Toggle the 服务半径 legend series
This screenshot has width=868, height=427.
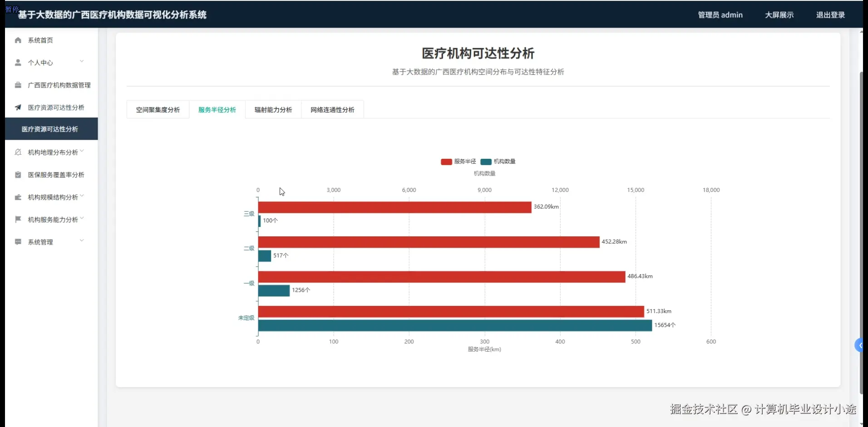coord(459,162)
